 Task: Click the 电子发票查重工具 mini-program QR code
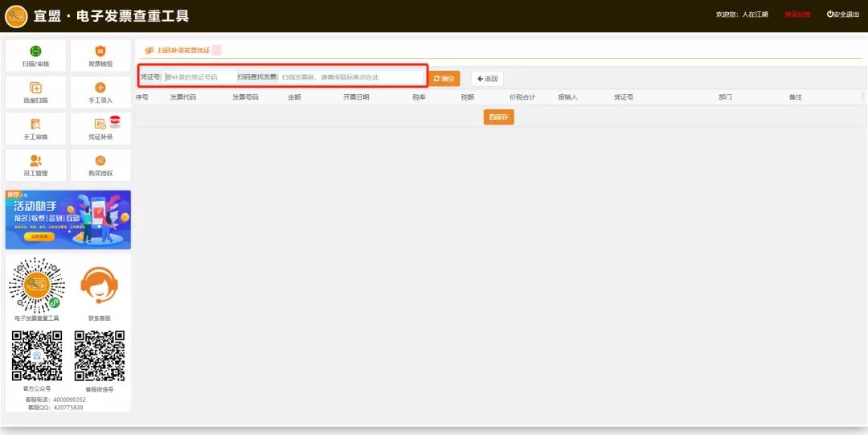tap(36, 286)
